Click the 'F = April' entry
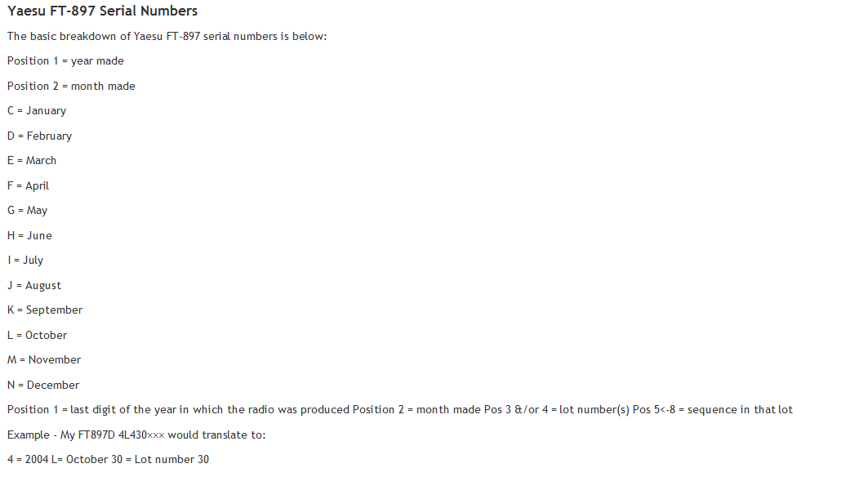 point(29,185)
